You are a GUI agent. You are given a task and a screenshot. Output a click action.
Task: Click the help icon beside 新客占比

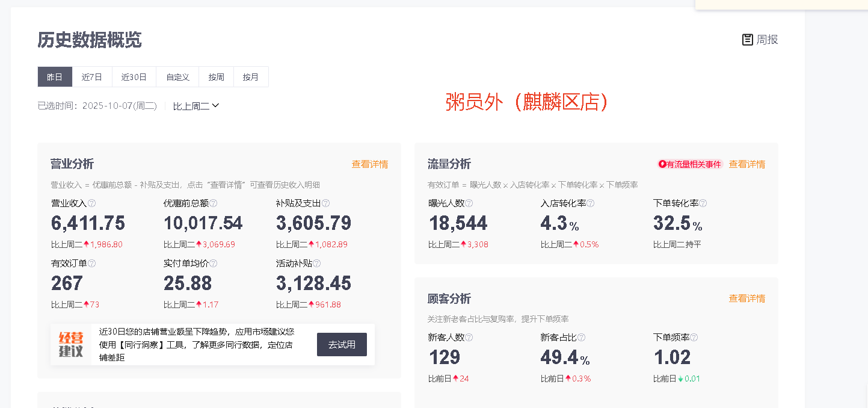[x=582, y=338]
